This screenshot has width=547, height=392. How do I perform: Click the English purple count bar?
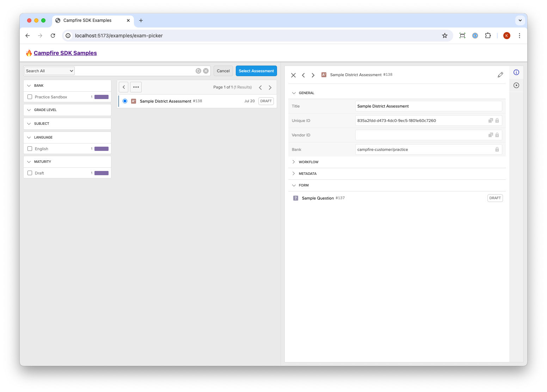tap(102, 149)
